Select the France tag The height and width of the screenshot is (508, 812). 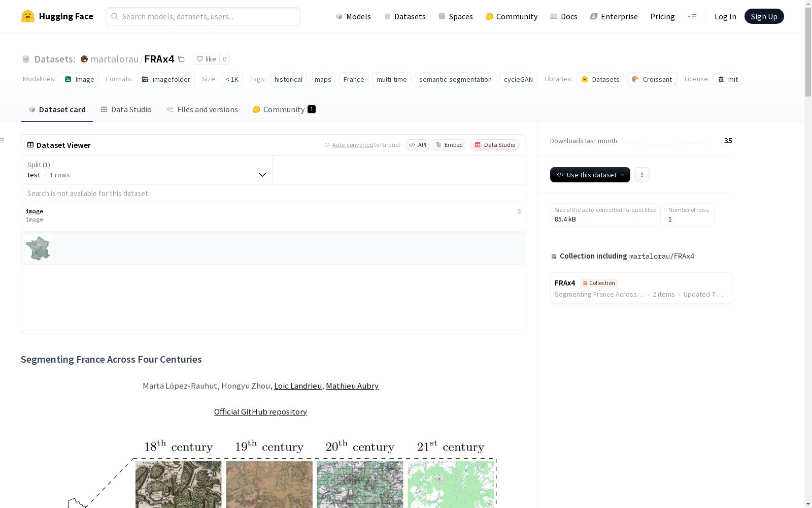point(354,79)
